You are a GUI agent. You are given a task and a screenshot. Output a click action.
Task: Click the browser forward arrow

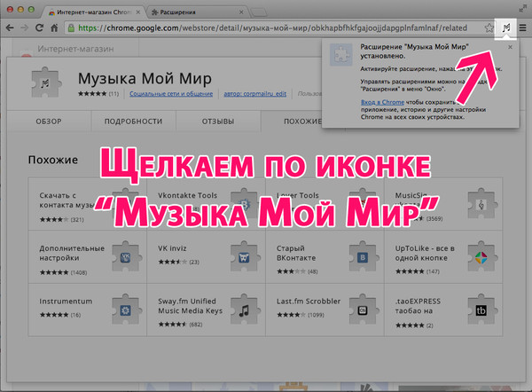[25, 27]
